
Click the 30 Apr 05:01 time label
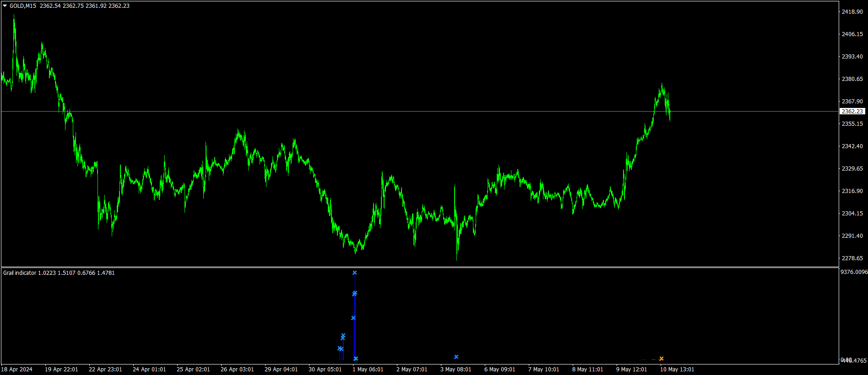[325, 370]
